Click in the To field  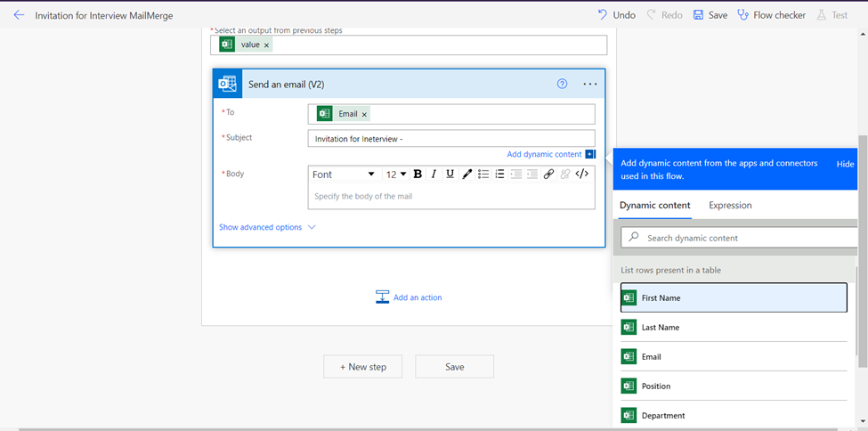pos(451,114)
